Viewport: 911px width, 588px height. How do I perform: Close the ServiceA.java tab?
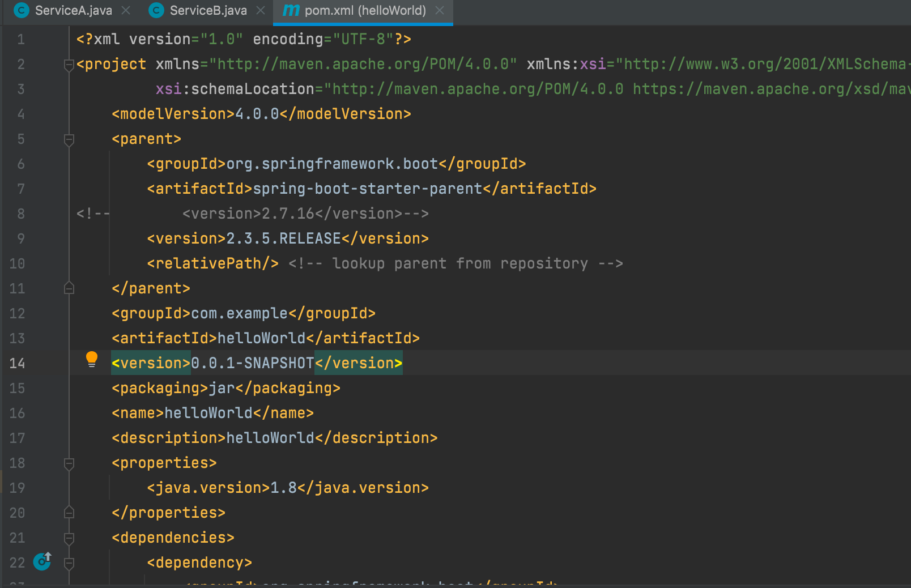coord(126,11)
